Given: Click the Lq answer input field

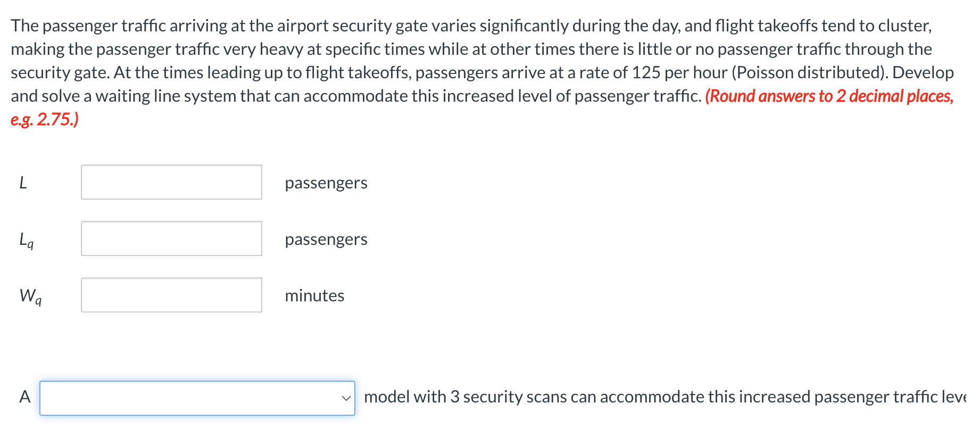Looking at the screenshot, I should pos(171,239).
